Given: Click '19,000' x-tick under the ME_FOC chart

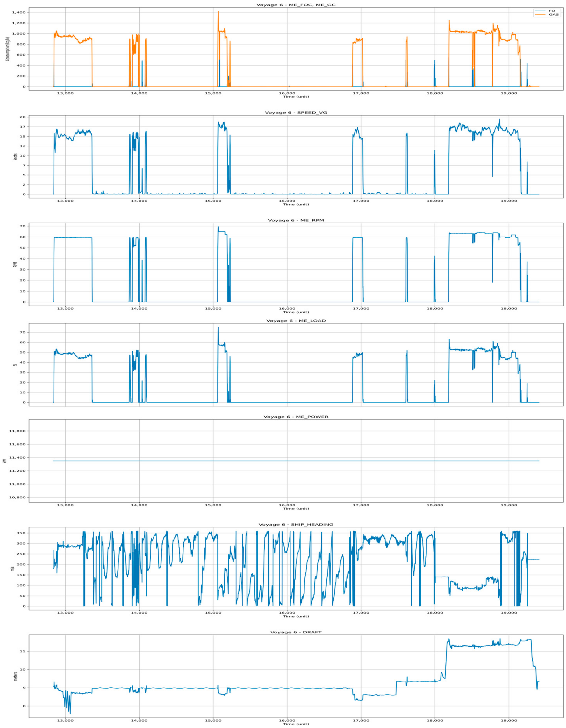Looking at the screenshot, I should click(x=509, y=93).
